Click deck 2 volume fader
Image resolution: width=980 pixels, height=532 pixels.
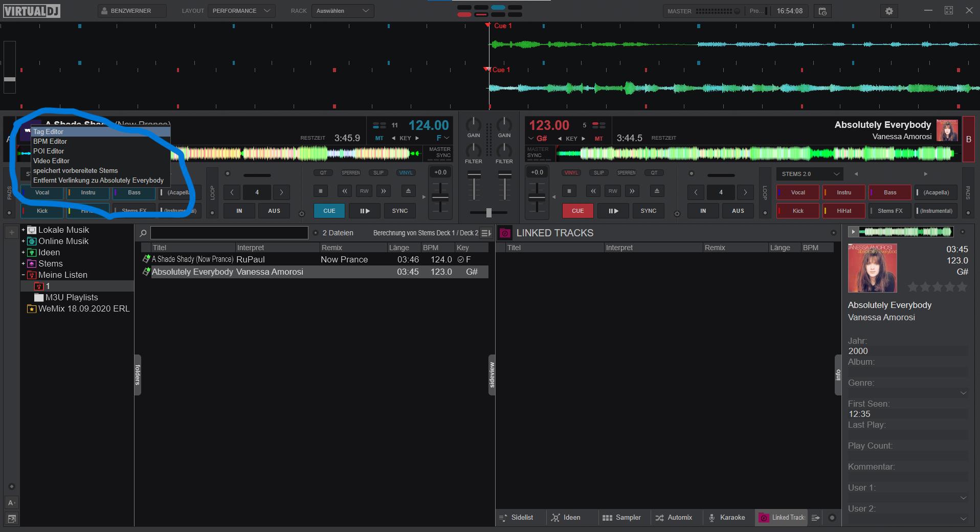click(x=505, y=175)
